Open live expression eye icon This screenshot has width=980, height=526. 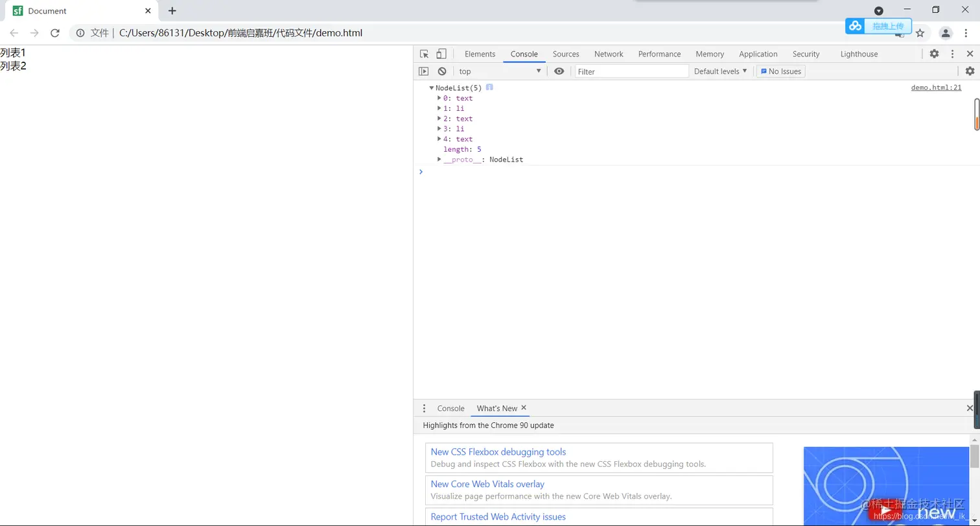pos(559,71)
